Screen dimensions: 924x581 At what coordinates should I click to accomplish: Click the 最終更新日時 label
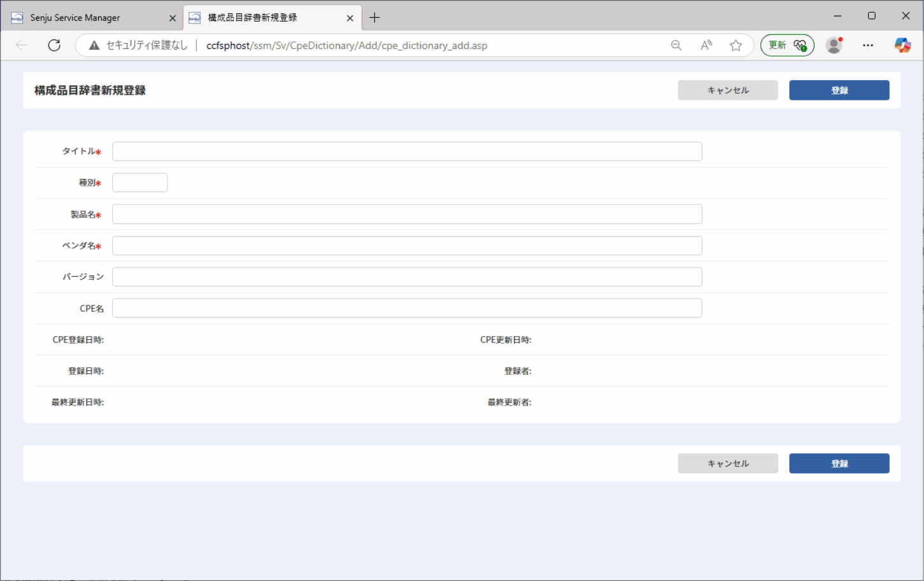(78, 402)
